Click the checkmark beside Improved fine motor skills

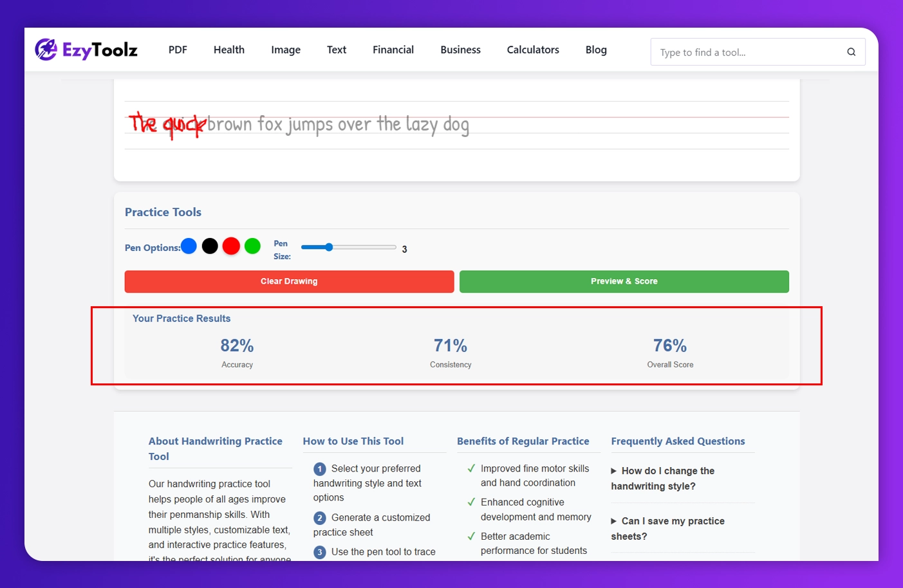(x=471, y=468)
